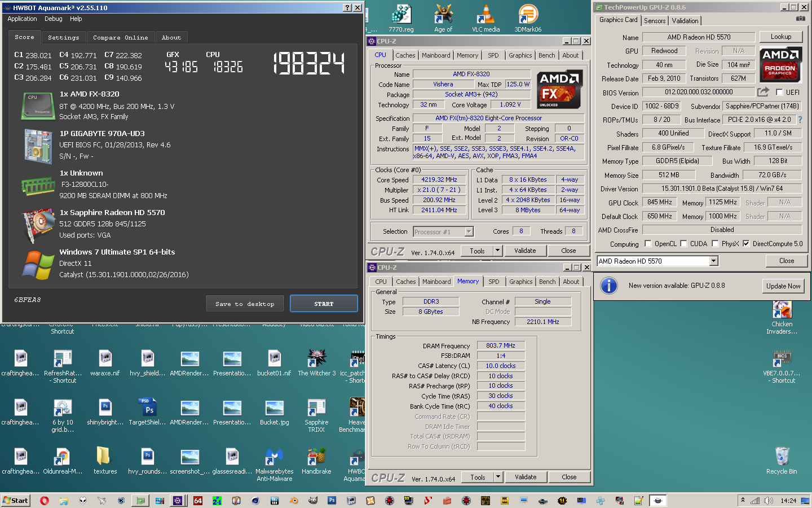Open the AMD Radeon HD 5570 GPU selector dropdown
This screenshot has height=508, width=812.
(x=713, y=261)
